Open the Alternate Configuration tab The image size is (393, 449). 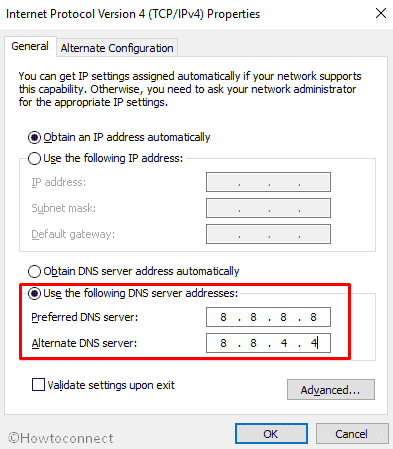pos(117,48)
